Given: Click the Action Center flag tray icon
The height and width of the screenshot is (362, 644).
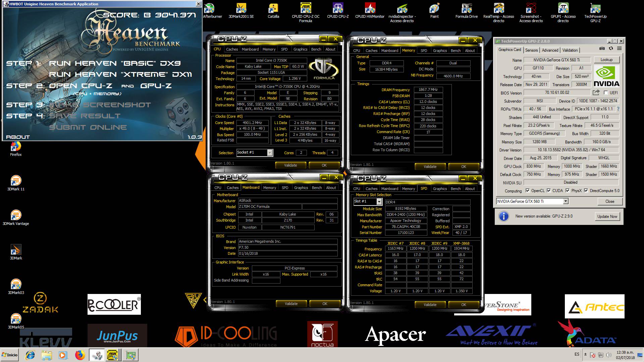Looking at the screenshot, I should coord(593,355).
